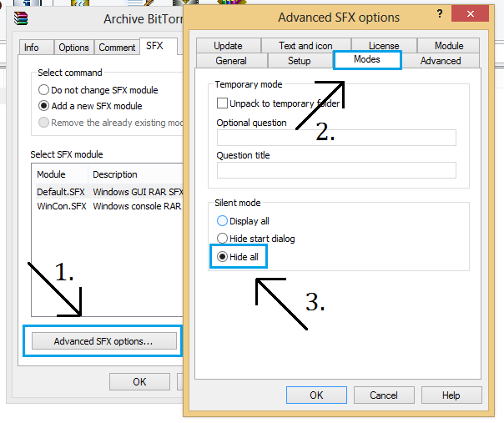Click "Windows console RAR" description text
The height and width of the screenshot is (423, 504).
(x=137, y=206)
